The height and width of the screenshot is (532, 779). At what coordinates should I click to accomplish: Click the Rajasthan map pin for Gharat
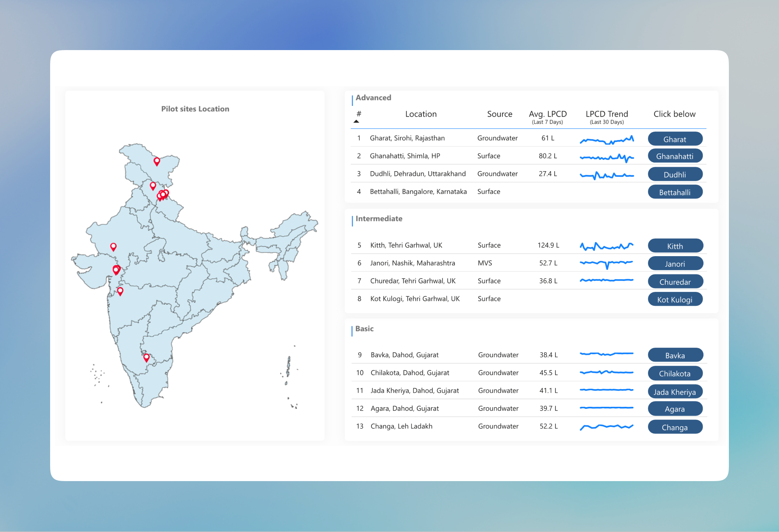coord(113,246)
